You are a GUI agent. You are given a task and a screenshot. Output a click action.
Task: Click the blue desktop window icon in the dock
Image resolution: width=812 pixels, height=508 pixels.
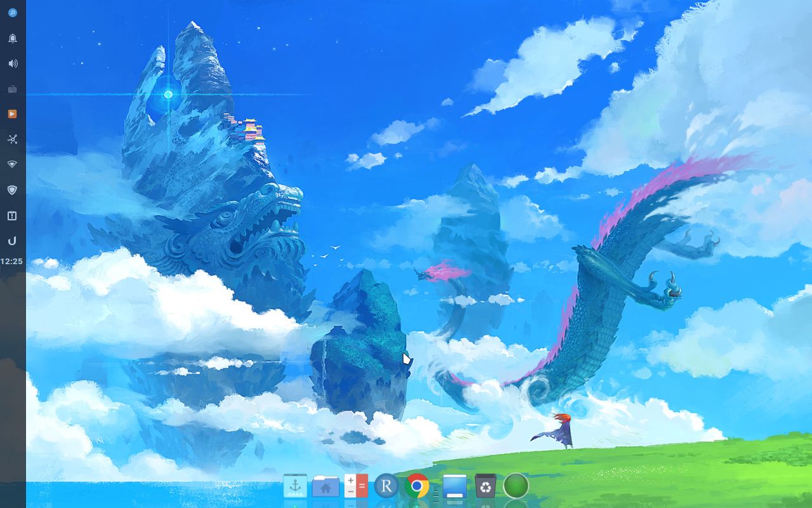[x=454, y=486]
